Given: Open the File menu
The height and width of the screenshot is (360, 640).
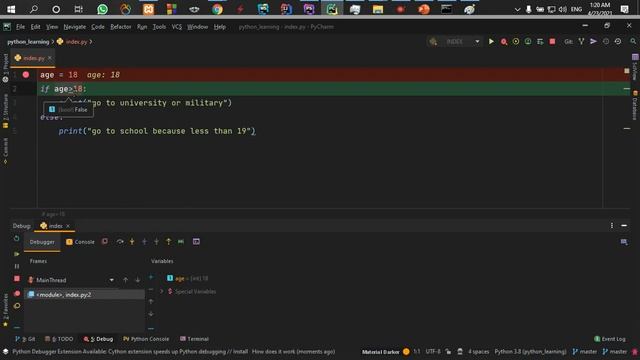Looking at the screenshot, I should [20, 27].
